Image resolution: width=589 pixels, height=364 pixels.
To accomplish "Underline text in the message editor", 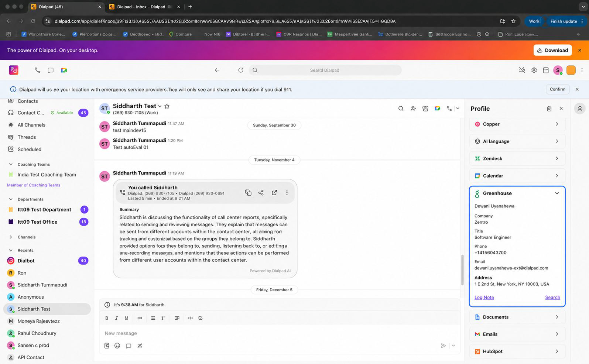I will (126, 318).
